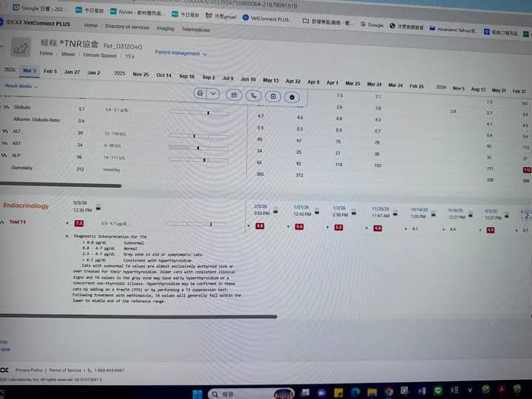Viewport: 532px width, 399px height.
Task: Open the Windows Start button in taskbar
Action: pos(197,392)
